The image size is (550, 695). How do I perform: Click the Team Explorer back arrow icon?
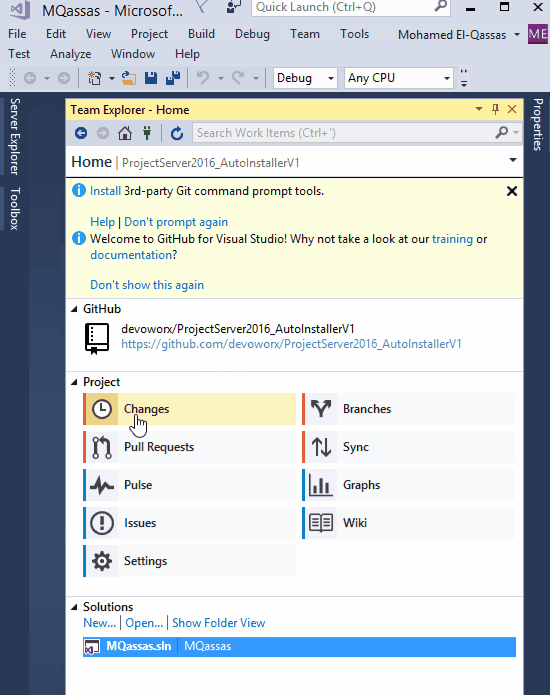[x=81, y=133]
